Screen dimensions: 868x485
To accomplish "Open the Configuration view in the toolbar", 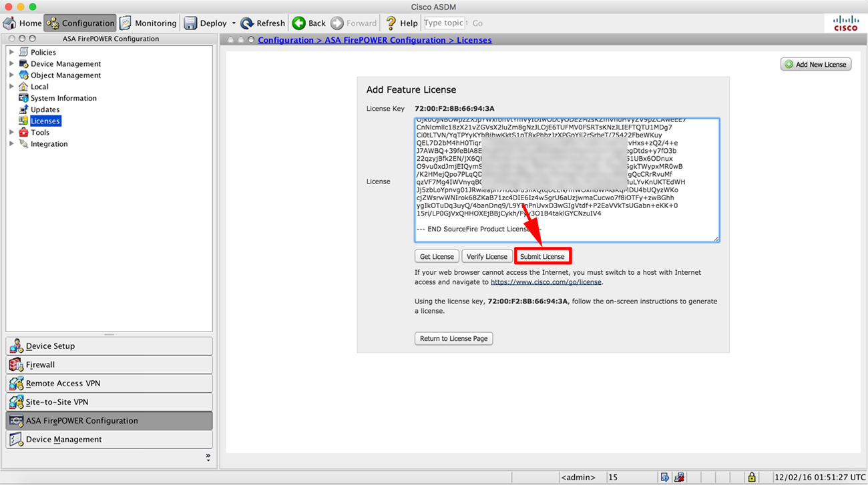I will click(x=81, y=23).
